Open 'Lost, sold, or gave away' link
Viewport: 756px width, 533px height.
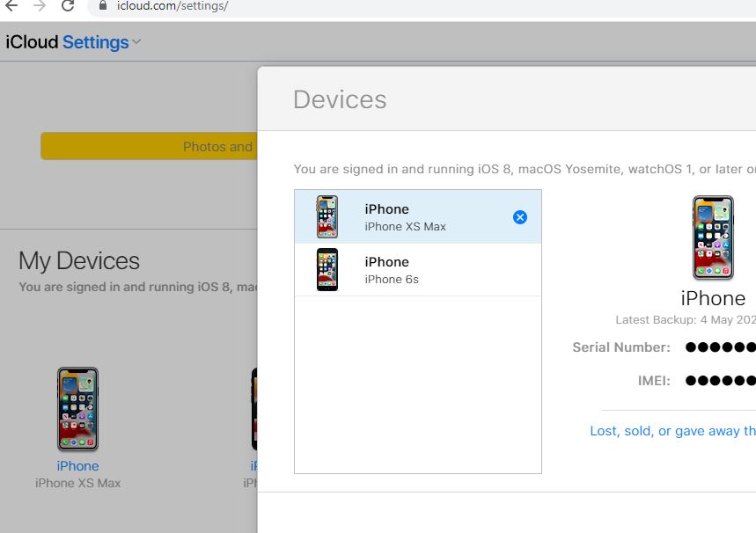672,431
